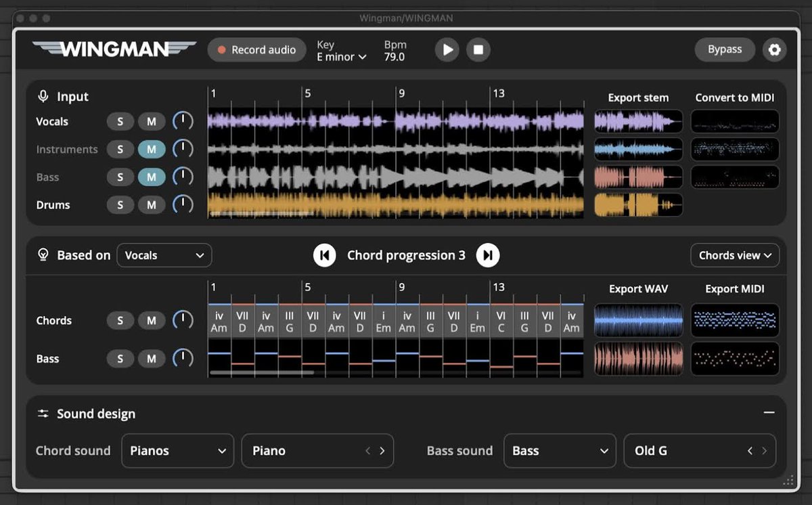Adjust the input Bass volume knob
812x505 pixels.
coord(183,177)
